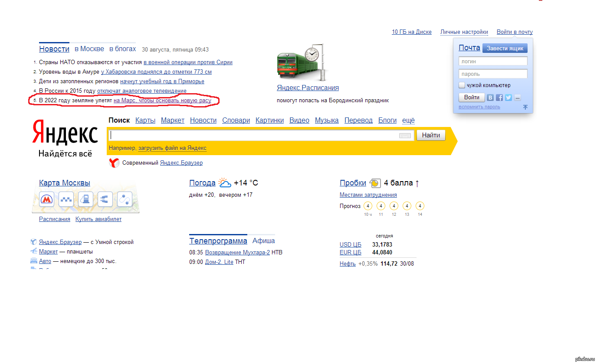Click the 11 o'clock traffic forecast circle

click(x=381, y=206)
